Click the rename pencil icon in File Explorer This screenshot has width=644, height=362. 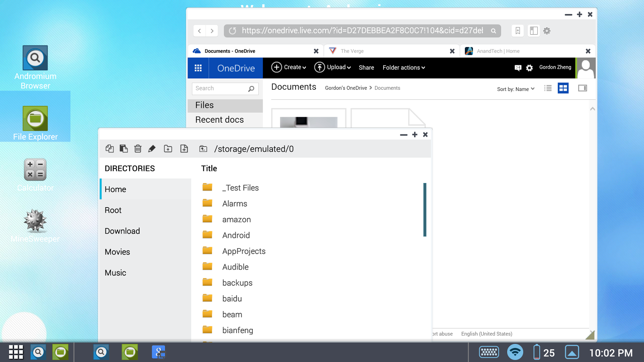tap(152, 149)
